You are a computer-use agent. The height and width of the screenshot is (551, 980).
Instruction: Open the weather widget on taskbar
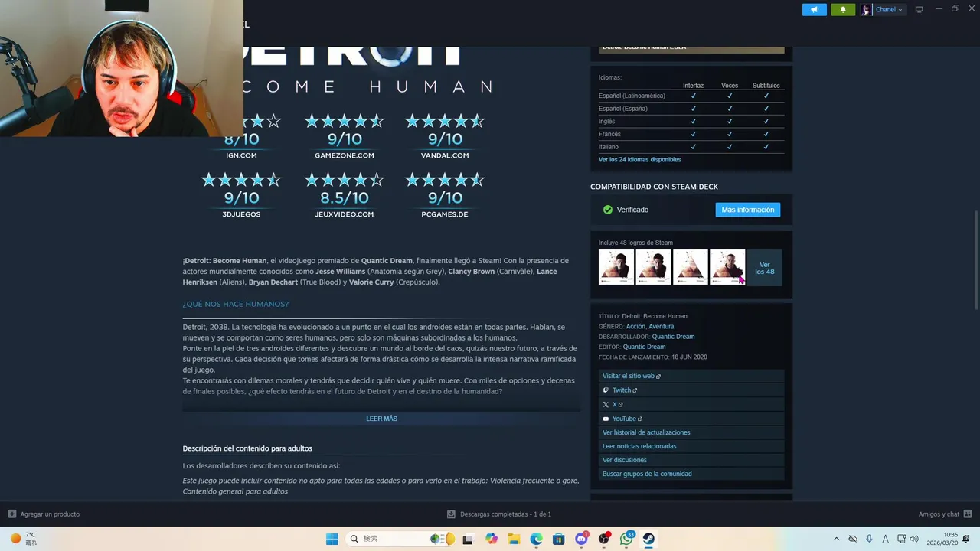pos(23,539)
